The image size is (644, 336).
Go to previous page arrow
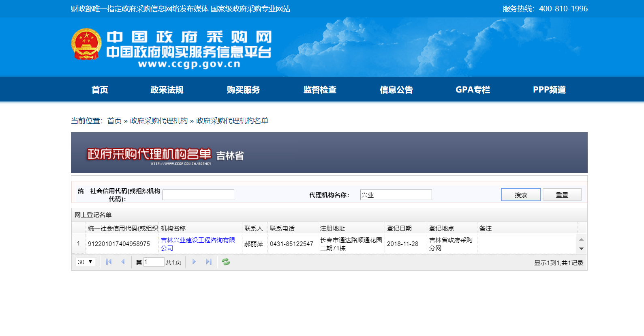(123, 262)
